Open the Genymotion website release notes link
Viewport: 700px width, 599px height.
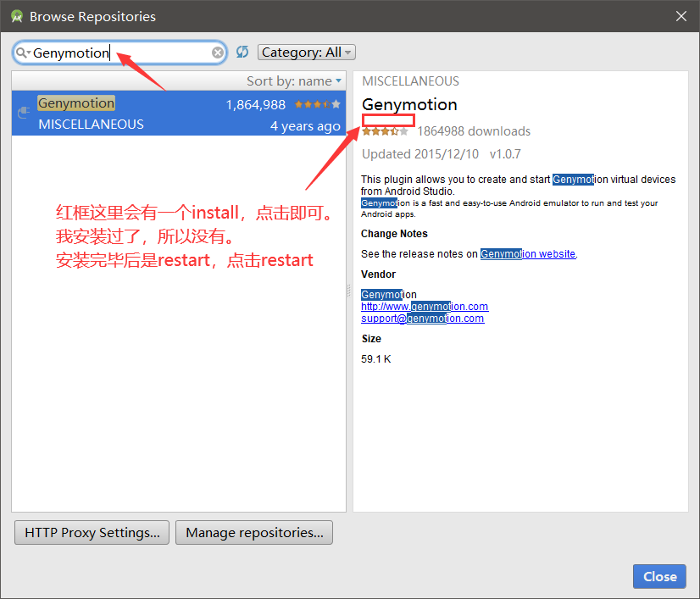(x=528, y=254)
